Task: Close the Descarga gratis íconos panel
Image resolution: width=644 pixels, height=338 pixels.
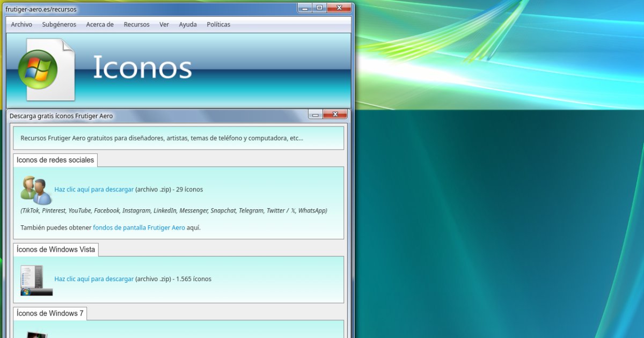Action: pos(335,115)
